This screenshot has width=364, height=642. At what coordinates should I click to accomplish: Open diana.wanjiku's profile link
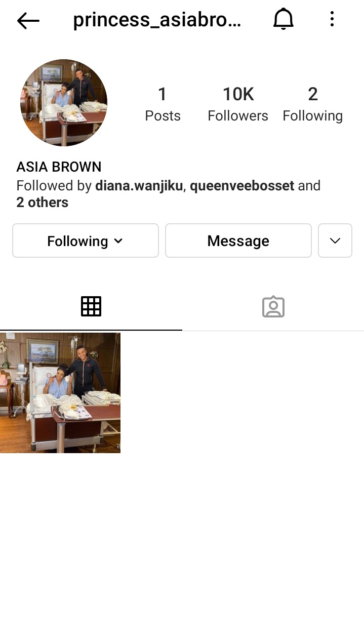pyautogui.click(x=139, y=186)
